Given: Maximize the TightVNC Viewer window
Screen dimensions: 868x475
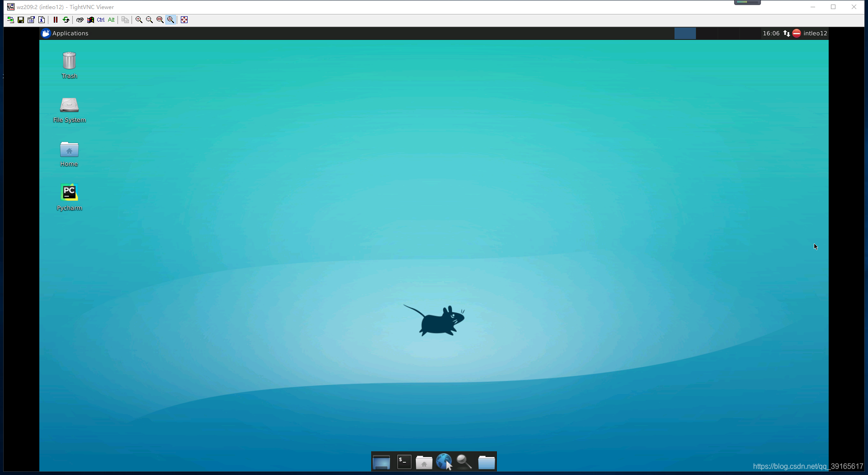Looking at the screenshot, I should [833, 7].
